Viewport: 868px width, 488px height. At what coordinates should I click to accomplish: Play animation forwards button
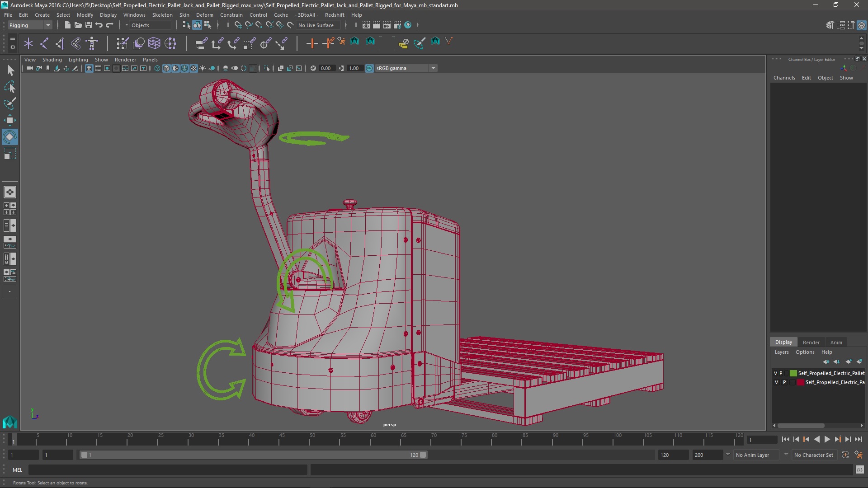coord(827,439)
